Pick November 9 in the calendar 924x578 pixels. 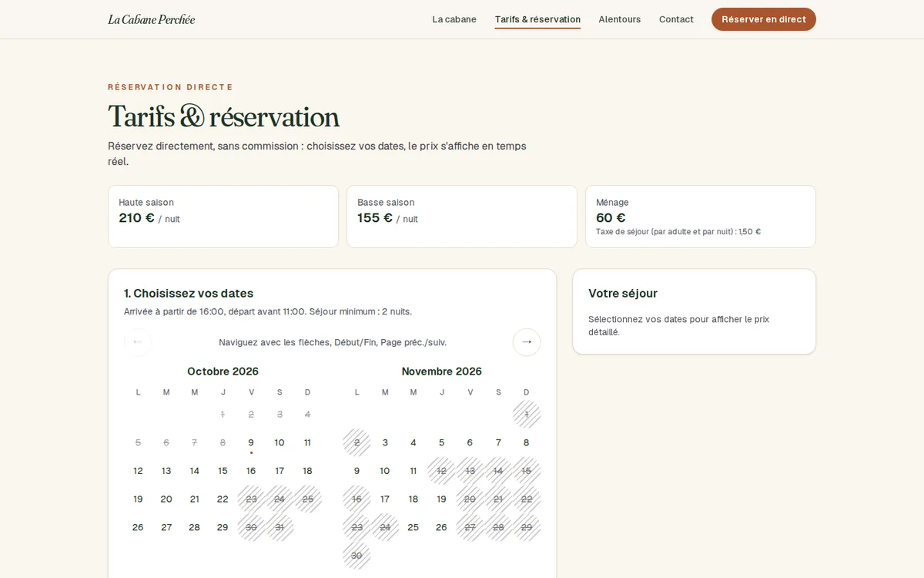click(x=357, y=471)
